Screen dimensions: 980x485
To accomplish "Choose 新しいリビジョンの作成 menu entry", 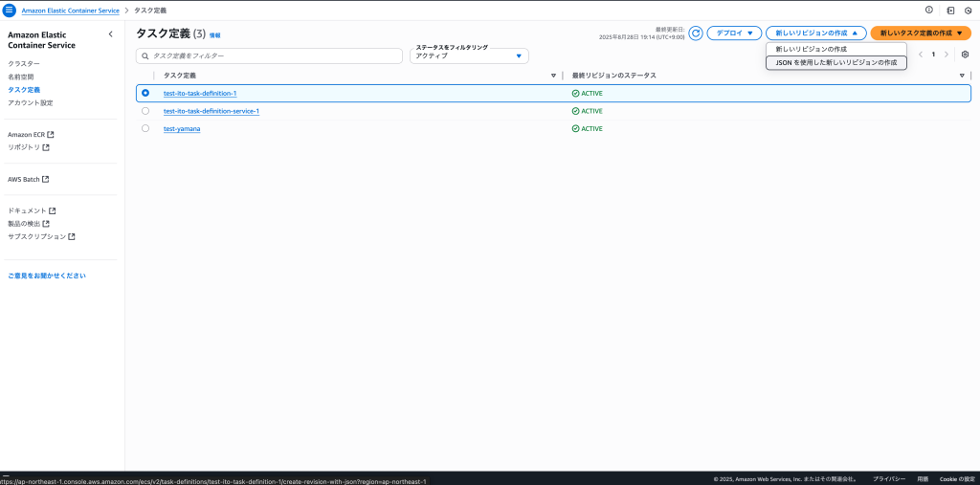I will pos(836,49).
